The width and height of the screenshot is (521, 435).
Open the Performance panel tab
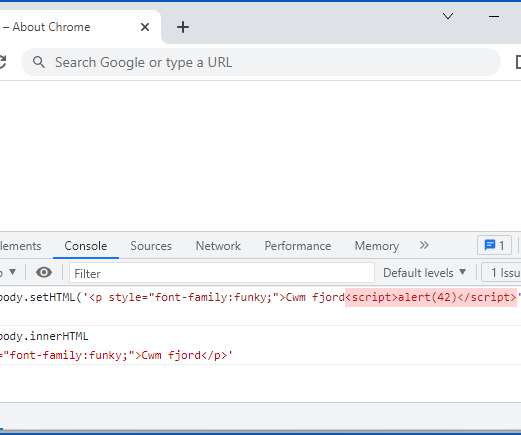pyautogui.click(x=298, y=246)
